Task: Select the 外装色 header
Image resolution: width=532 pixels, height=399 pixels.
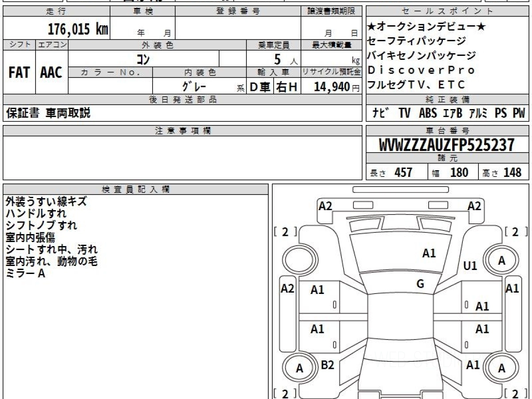Action: pyautogui.click(x=157, y=45)
